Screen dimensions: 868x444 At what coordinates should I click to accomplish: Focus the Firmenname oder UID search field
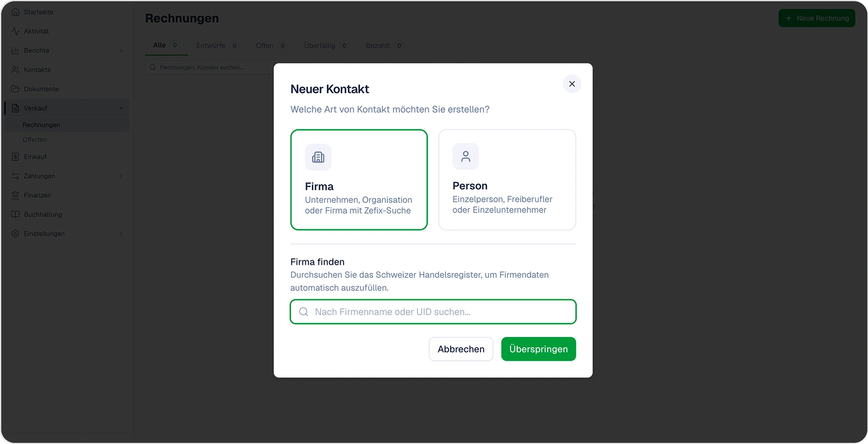[x=433, y=312]
